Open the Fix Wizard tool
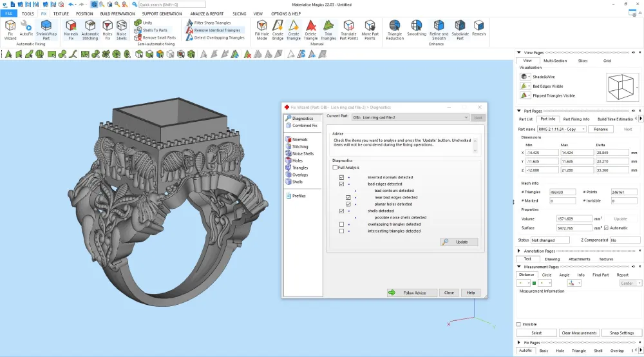The width and height of the screenshot is (644, 357). [x=10, y=30]
